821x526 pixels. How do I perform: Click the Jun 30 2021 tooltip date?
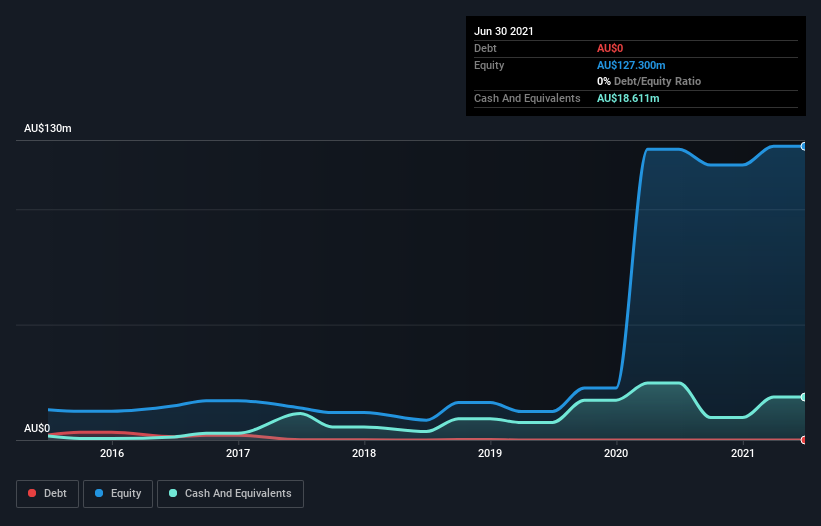tap(504, 31)
